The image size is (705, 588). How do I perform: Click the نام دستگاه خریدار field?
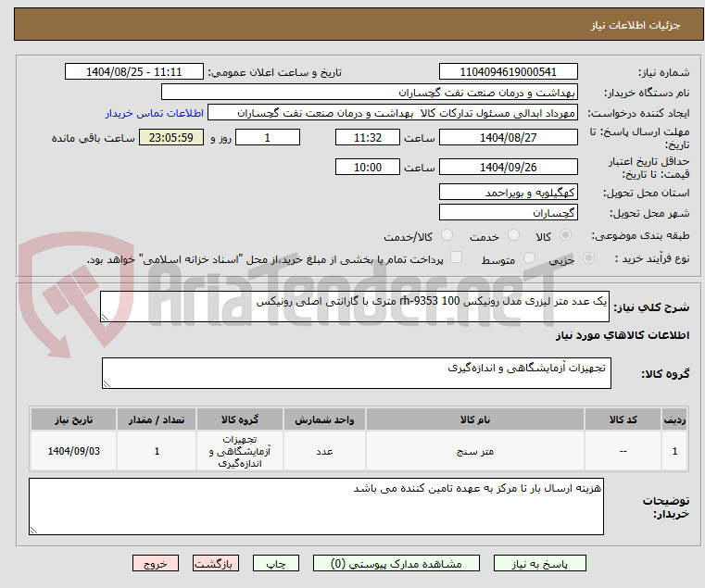(369, 93)
